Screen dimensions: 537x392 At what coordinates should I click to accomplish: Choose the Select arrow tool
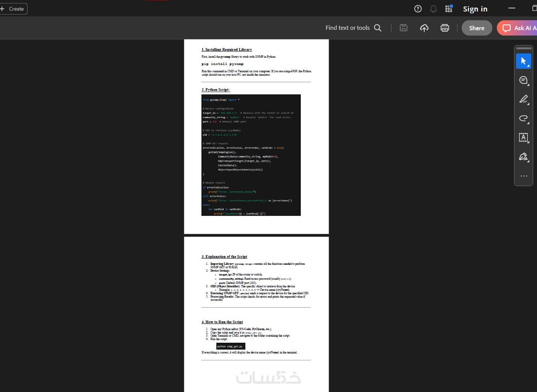coord(524,61)
